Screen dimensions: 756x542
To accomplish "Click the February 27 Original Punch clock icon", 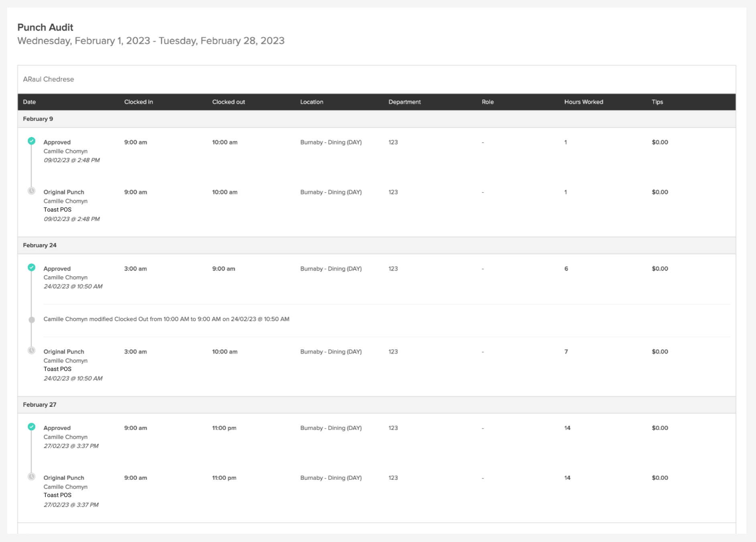I will 31,477.
